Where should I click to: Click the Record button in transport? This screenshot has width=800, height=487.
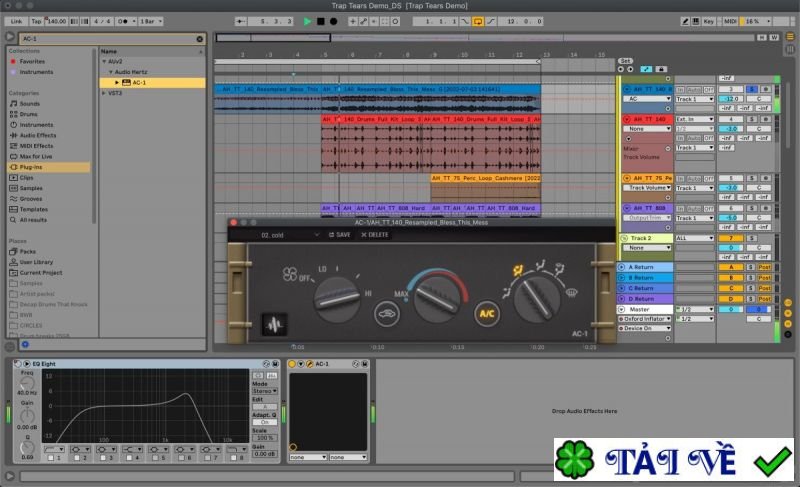click(333, 20)
